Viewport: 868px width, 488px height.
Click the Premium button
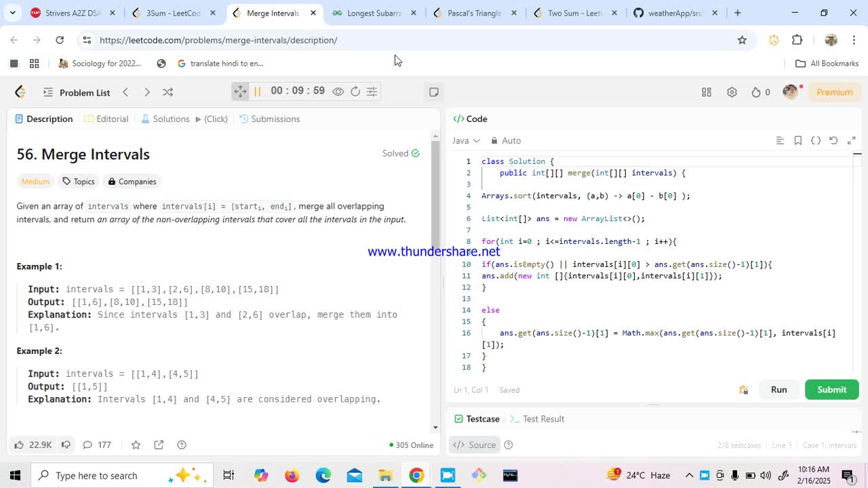point(835,92)
